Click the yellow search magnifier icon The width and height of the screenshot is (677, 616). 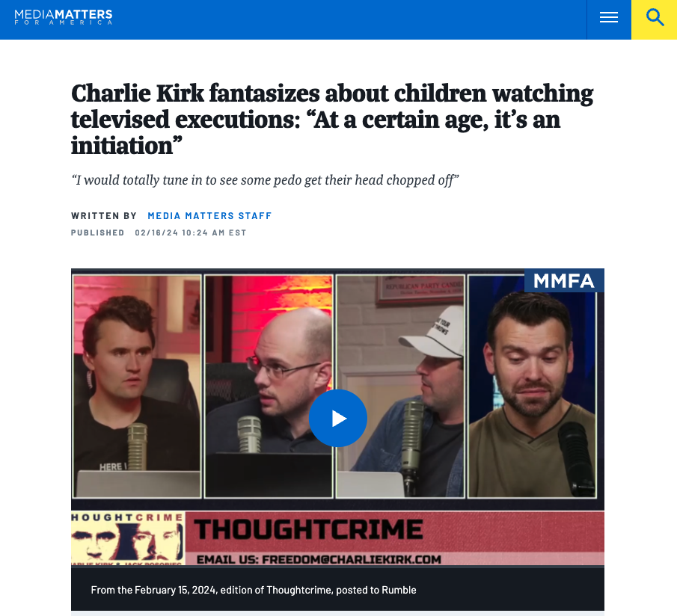pos(654,18)
